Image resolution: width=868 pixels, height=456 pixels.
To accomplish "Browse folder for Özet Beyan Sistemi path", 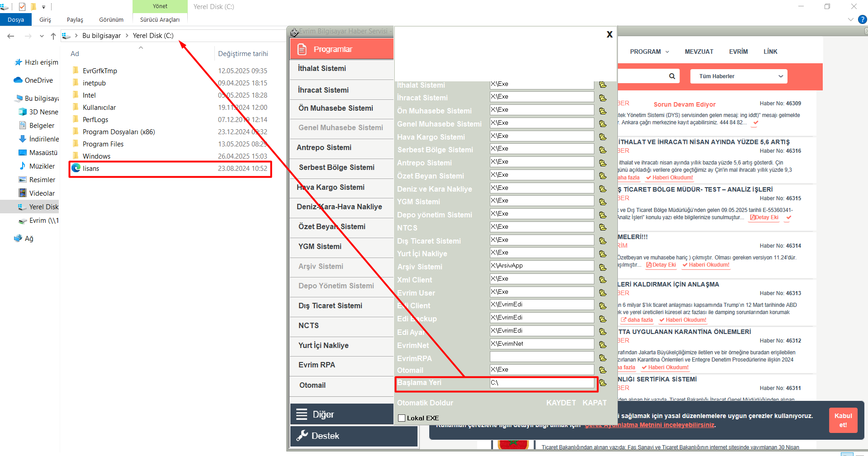I will click(602, 175).
